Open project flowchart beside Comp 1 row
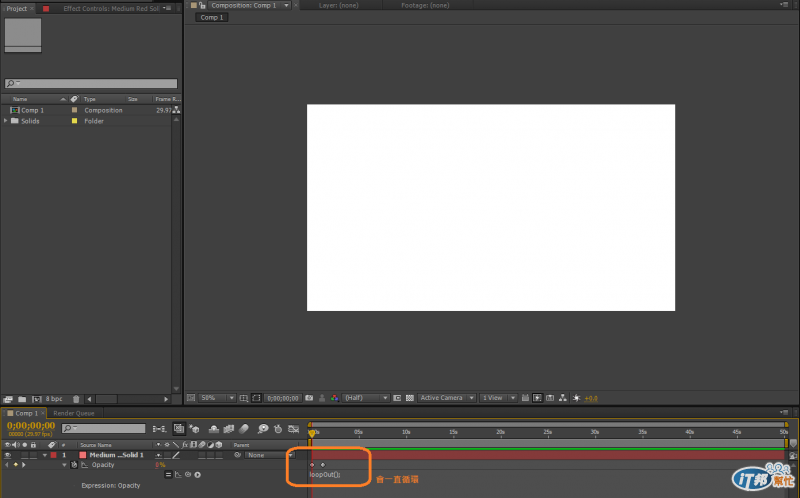The image size is (800, 498). coord(177,110)
